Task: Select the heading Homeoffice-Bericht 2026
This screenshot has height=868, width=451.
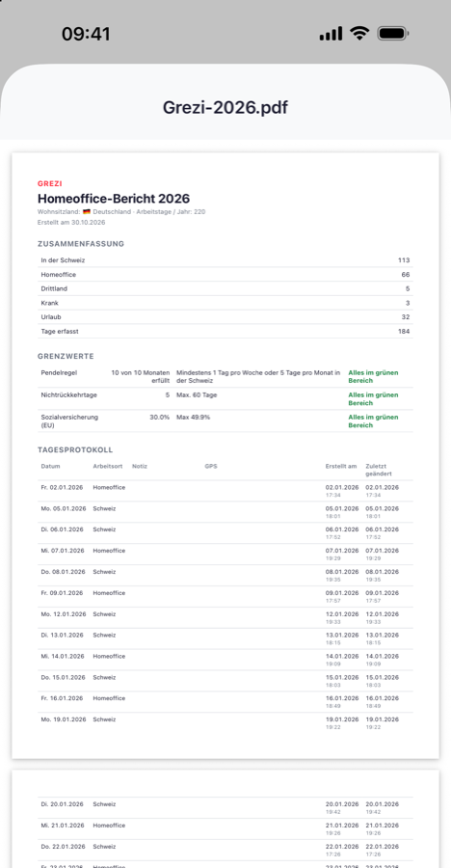Action: click(x=114, y=198)
